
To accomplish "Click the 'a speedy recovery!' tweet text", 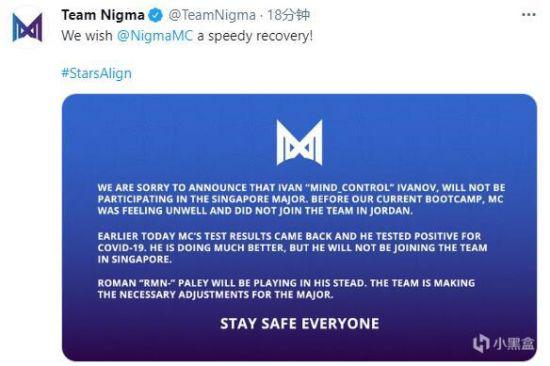I will pyautogui.click(x=255, y=36).
